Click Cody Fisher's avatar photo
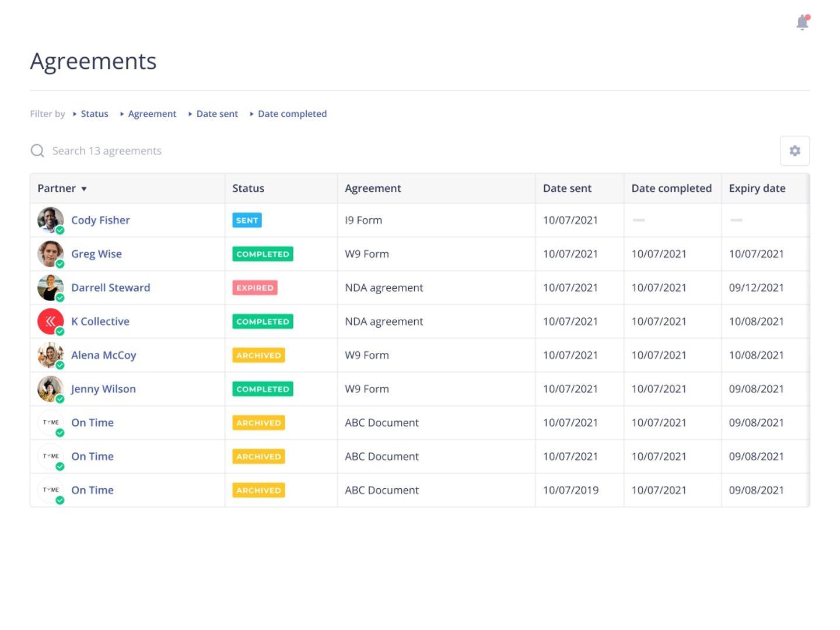The height and width of the screenshot is (630, 840). click(x=50, y=220)
